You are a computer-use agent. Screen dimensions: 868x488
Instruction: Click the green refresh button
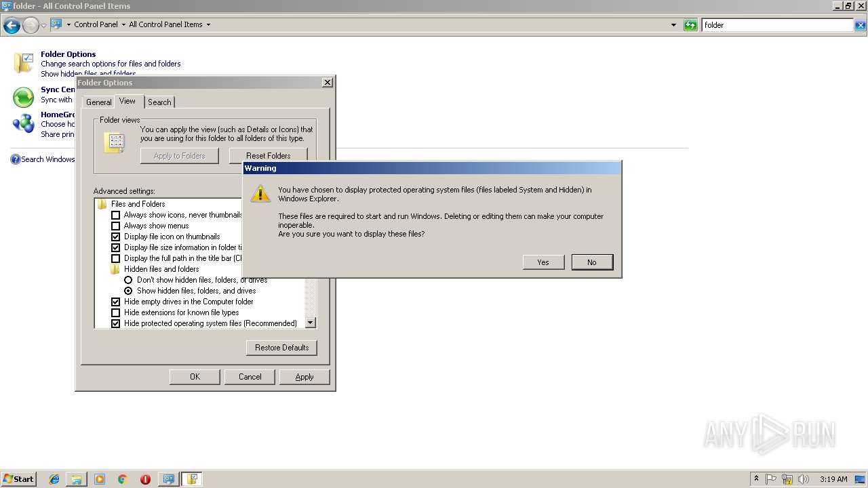[690, 25]
